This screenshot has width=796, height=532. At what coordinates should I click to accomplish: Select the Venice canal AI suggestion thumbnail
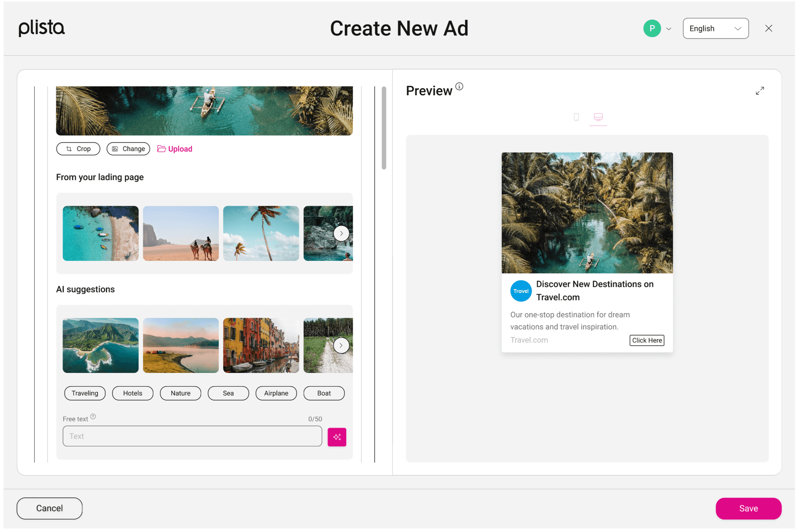click(x=261, y=345)
